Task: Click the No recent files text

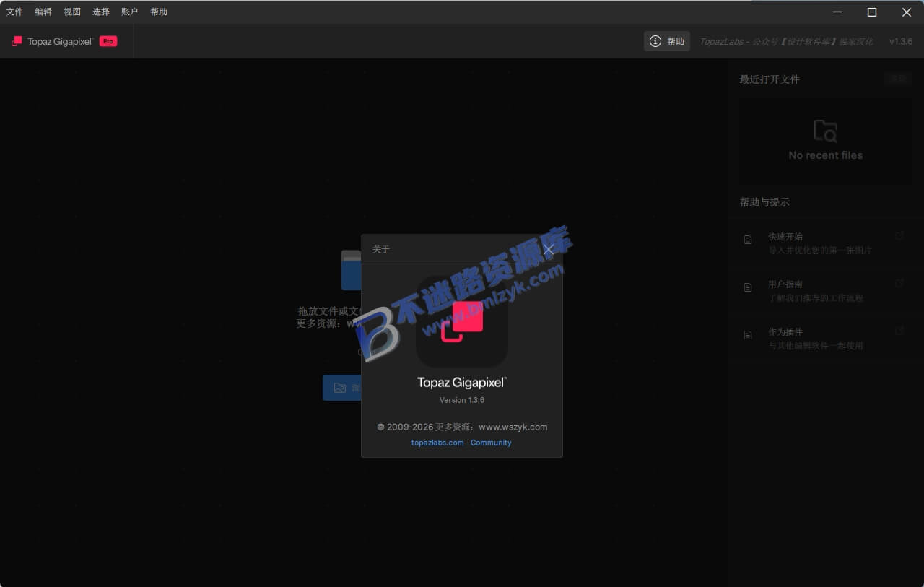Action: click(826, 155)
